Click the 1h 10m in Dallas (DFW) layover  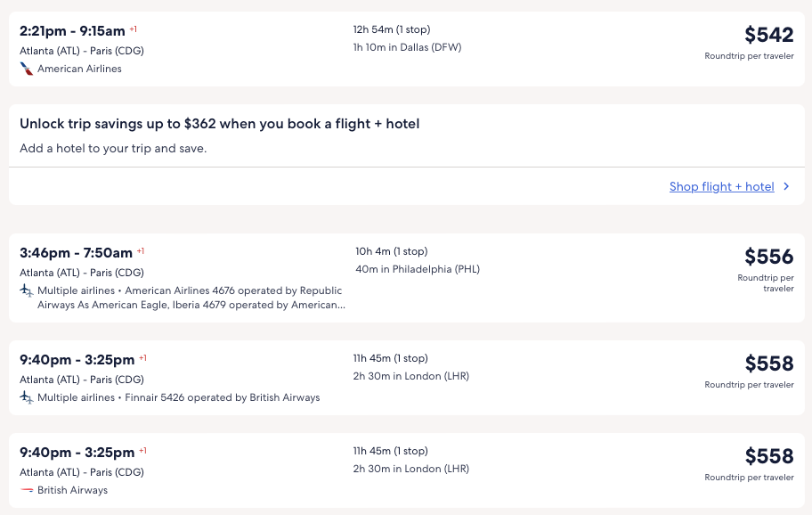click(x=407, y=47)
